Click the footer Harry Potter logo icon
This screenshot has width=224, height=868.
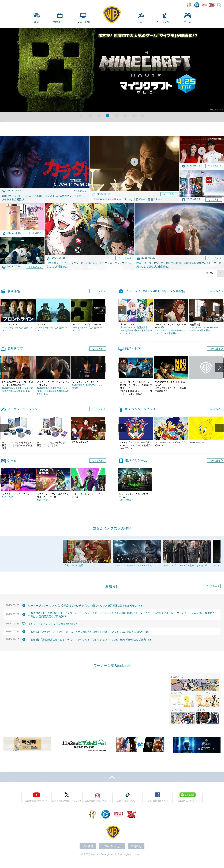92,815
